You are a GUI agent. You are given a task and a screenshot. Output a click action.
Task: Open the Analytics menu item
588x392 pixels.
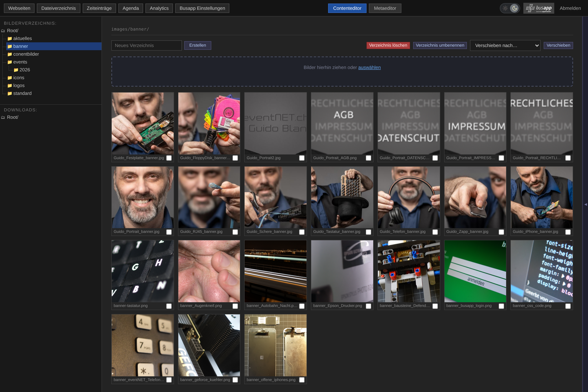(x=159, y=8)
